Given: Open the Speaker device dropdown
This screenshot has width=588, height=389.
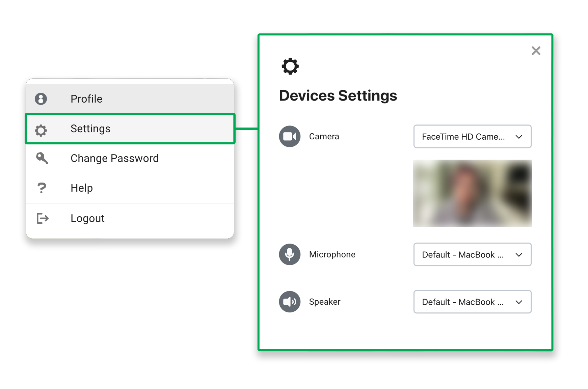Looking at the screenshot, I should coord(472,302).
